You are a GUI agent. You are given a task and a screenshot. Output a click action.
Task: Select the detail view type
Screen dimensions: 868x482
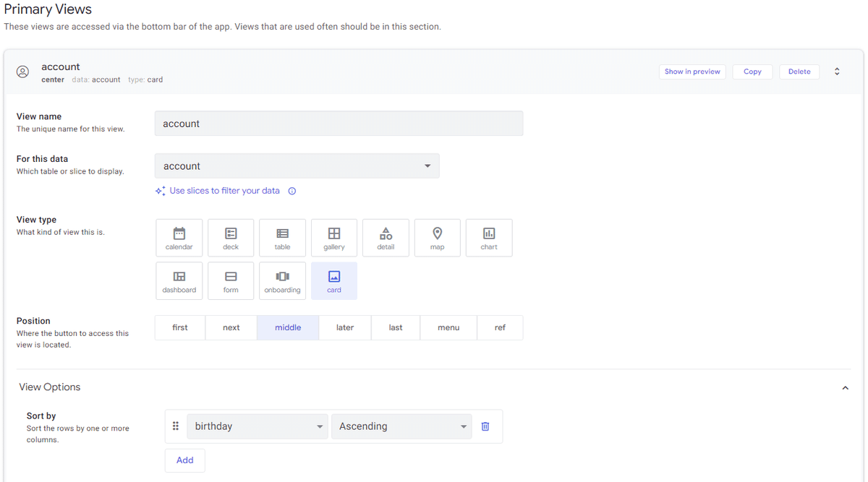coord(386,238)
